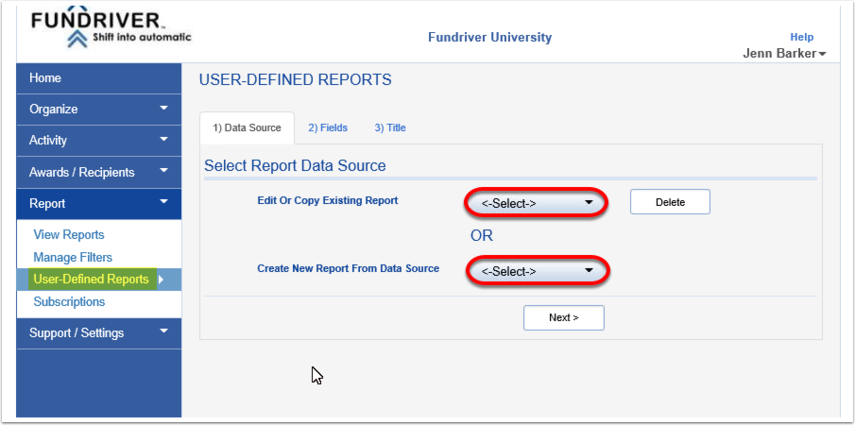This screenshot has height=425, width=855.
Task: Click the Next > button
Action: point(564,318)
